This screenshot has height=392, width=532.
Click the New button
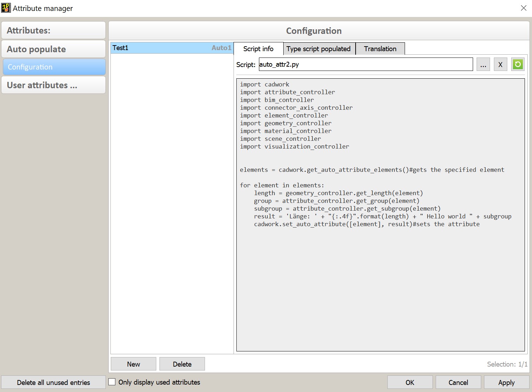pyautogui.click(x=133, y=364)
